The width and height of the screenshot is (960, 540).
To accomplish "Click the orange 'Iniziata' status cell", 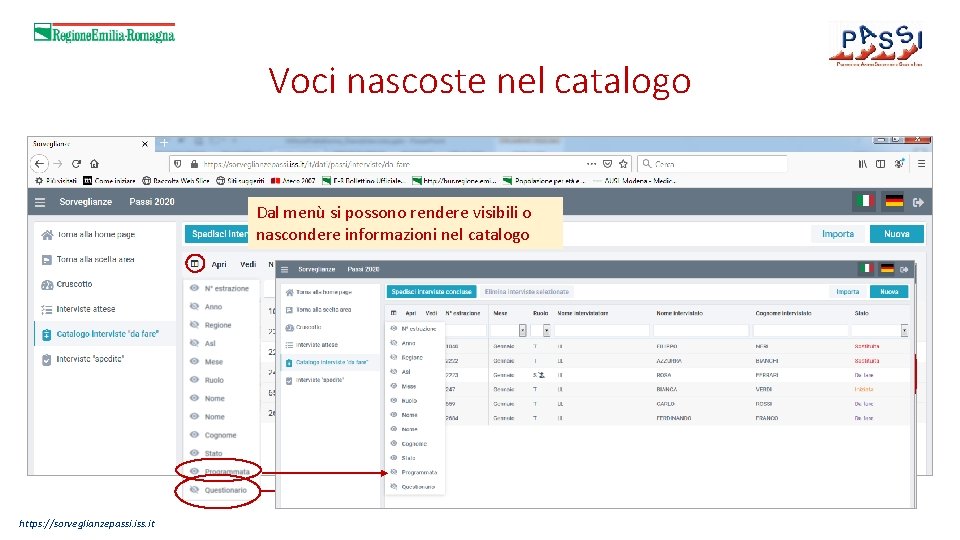I will [x=864, y=389].
